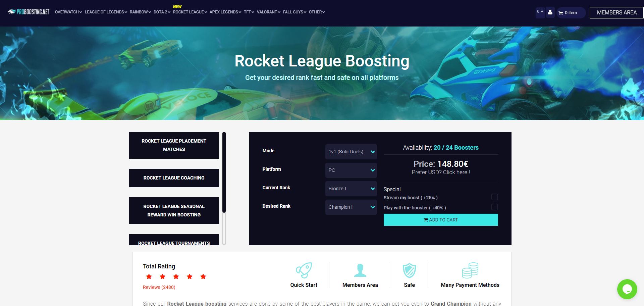
Task: Open Rocket League Placement Matches
Action: (x=174, y=145)
